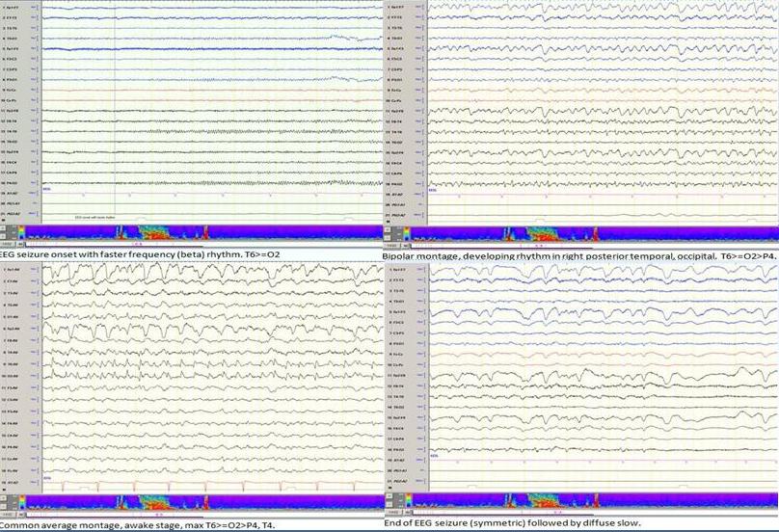The height and width of the screenshot is (532, 779).
Task: Click the EKG marker label in top-right panel
Action: pos(436,188)
